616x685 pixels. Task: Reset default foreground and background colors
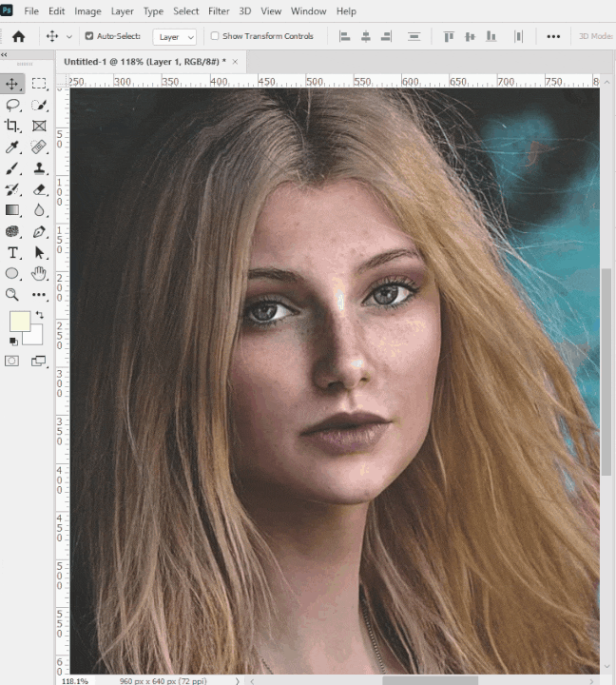pyautogui.click(x=13, y=342)
